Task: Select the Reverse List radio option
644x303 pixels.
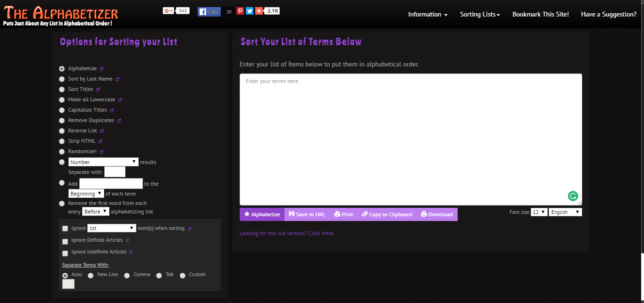Action: tap(62, 131)
